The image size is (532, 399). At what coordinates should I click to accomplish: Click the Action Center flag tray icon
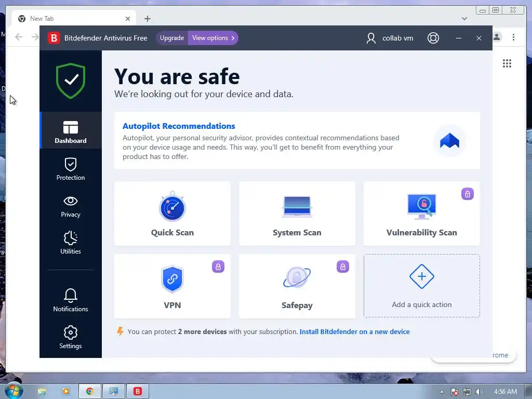click(454, 392)
